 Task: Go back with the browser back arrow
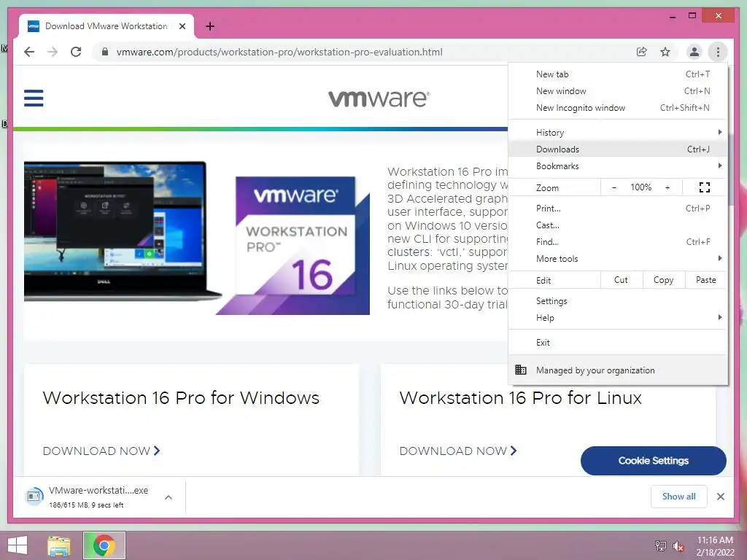[x=29, y=52]
